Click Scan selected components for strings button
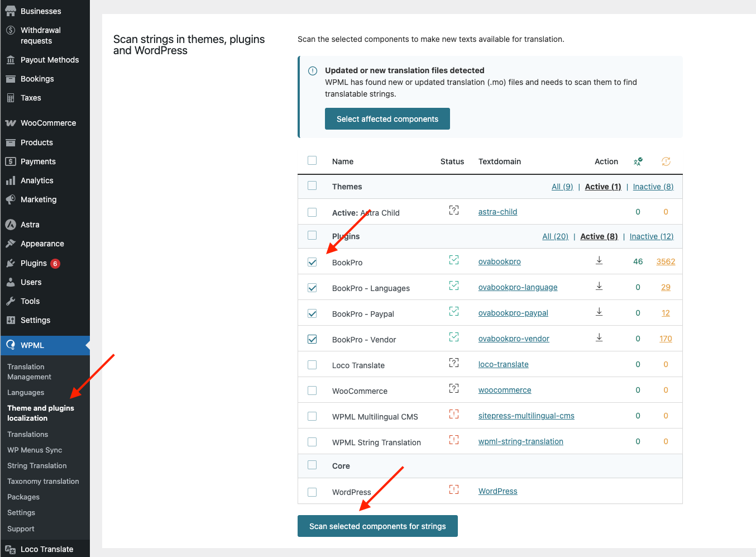Viewport: 756px width, 557px height. point(377,526)
